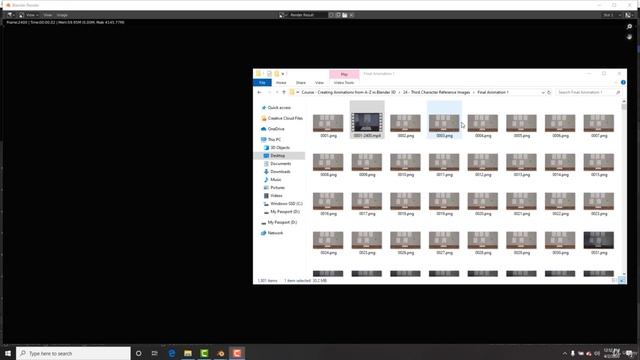Click the taskbar 'Type here to search' box

[73, 353]
